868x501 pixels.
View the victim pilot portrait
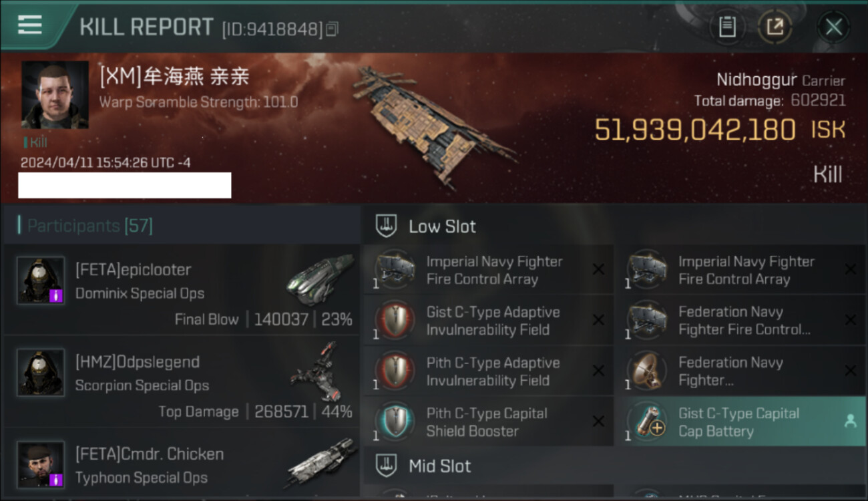55,95
